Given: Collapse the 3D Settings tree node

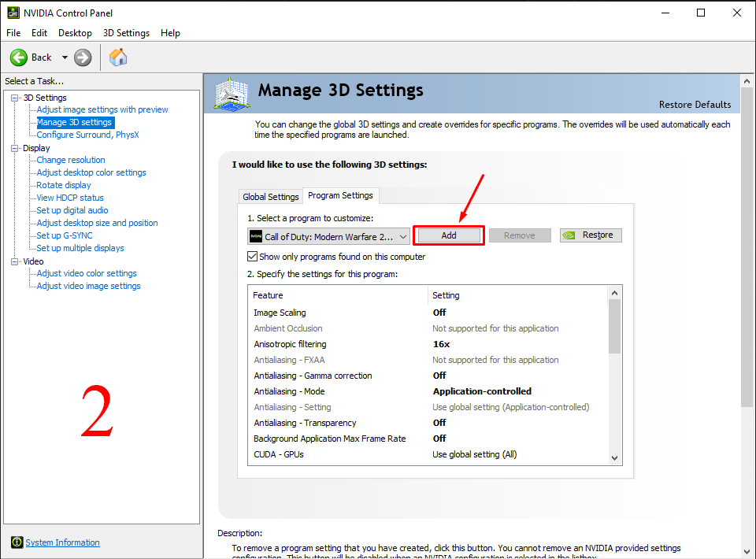Looking at the screenshot, I should click(15, 98).
